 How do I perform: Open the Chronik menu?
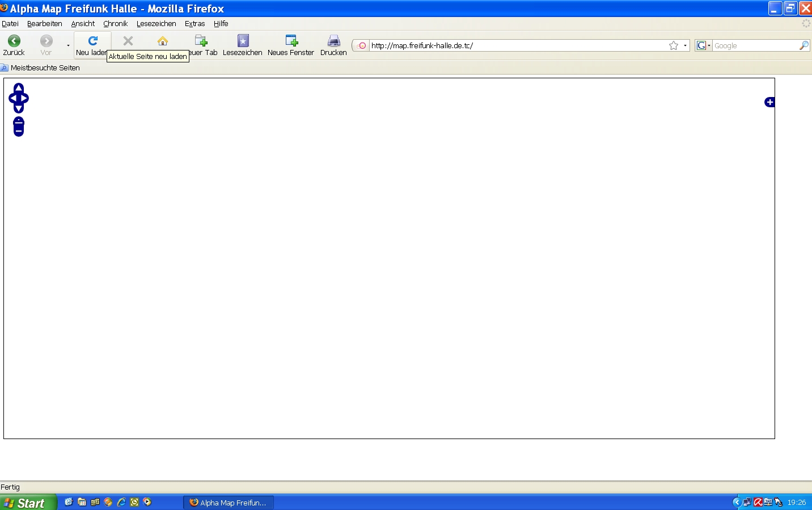coord(115,24)
